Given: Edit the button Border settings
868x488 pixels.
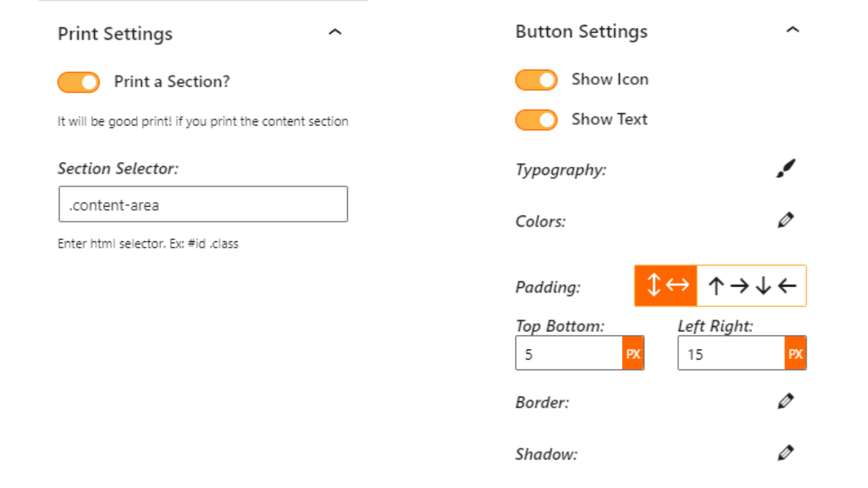Looking at the screenshot, I should (x=785, y=401).
